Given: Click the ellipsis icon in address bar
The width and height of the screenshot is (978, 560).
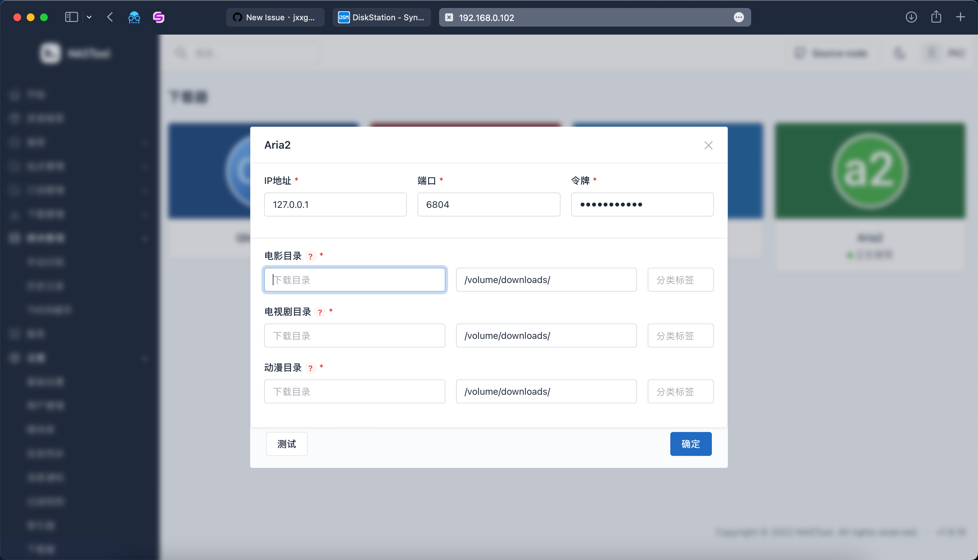Looking at the screenshot, I should click(x=738, y=17).
